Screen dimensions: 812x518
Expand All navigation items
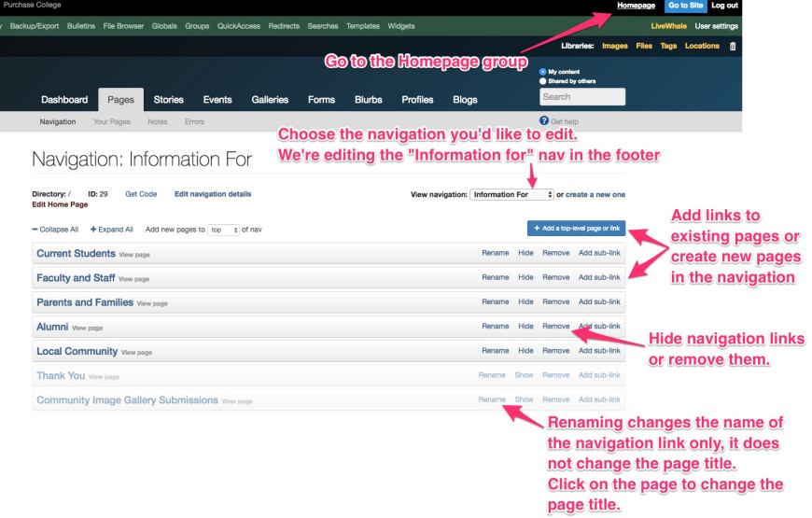(x=112, y=230)
